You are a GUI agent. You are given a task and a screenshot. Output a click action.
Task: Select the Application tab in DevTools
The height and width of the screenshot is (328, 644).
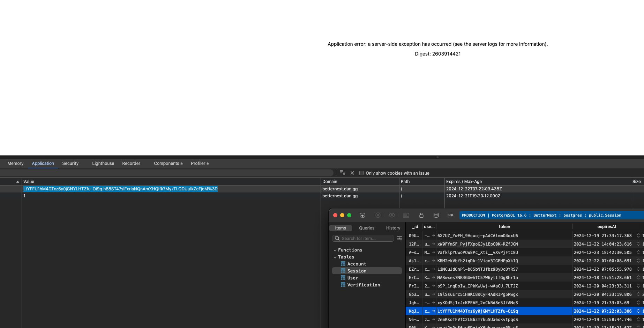[x=43, y=163]
